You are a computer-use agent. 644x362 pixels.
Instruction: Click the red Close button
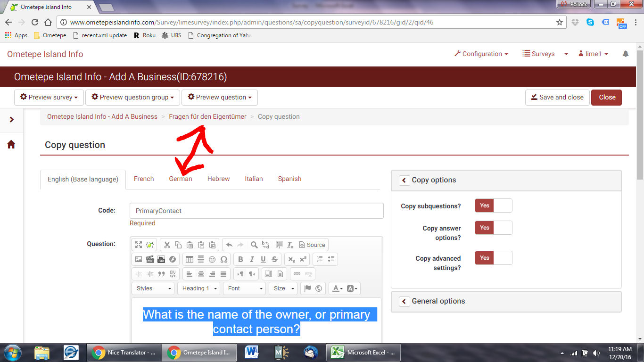[x=607, y=98]
